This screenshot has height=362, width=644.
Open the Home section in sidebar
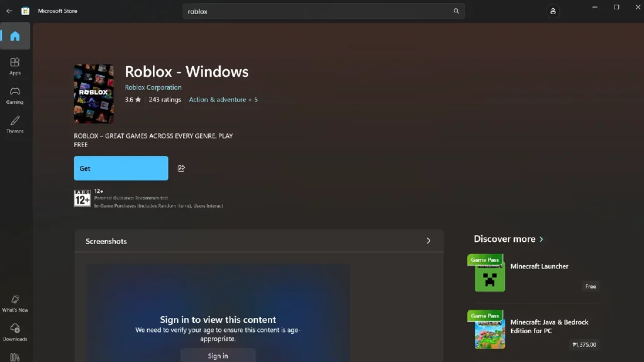(15, 36)
